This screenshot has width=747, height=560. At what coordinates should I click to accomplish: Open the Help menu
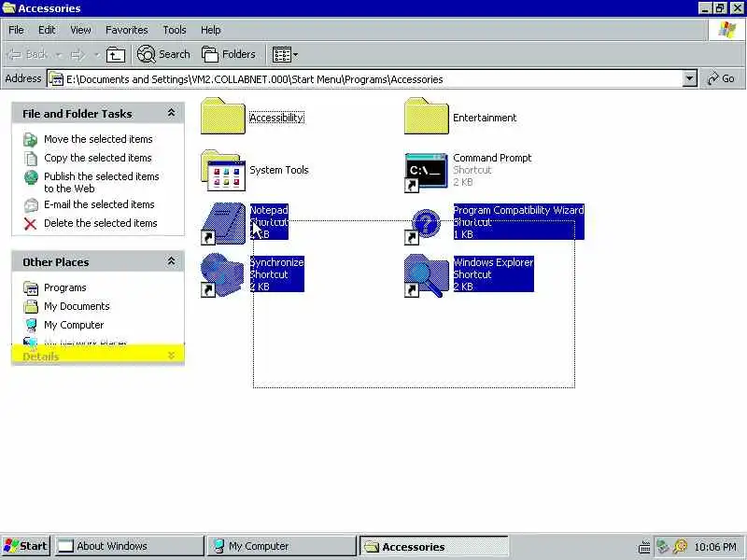(x=211, y=30)
